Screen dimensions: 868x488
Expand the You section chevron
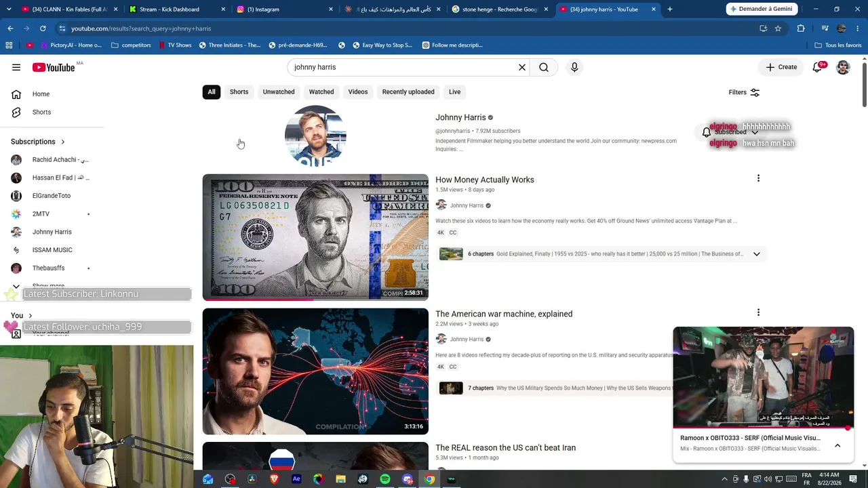pyautogui.click(x=30, y=316)
